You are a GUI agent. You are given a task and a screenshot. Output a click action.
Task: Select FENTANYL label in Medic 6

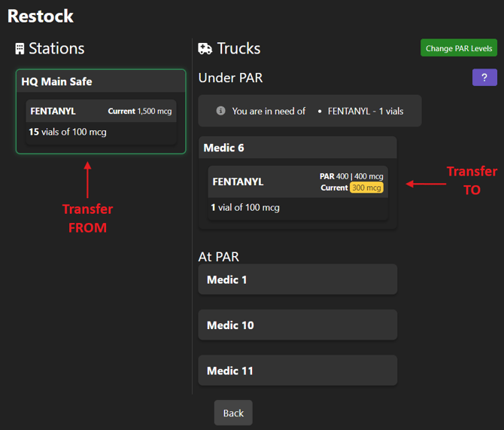coord(238,181)
